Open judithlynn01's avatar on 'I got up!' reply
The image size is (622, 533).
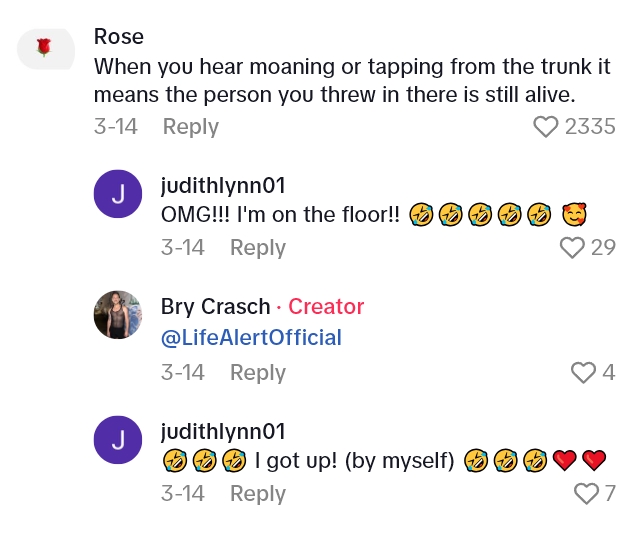pyautogui.click(x=117, y=439)
